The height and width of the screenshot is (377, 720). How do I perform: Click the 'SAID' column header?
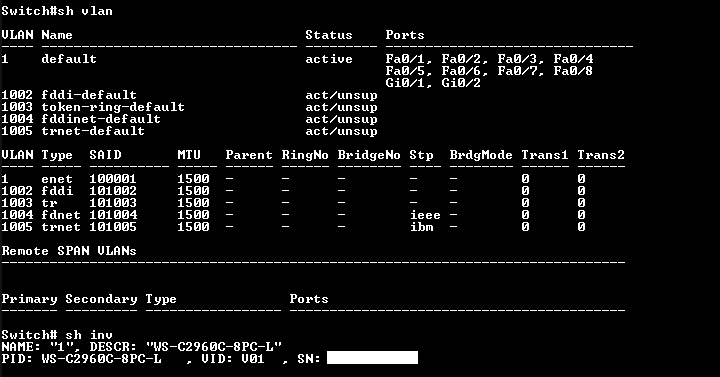105,155
